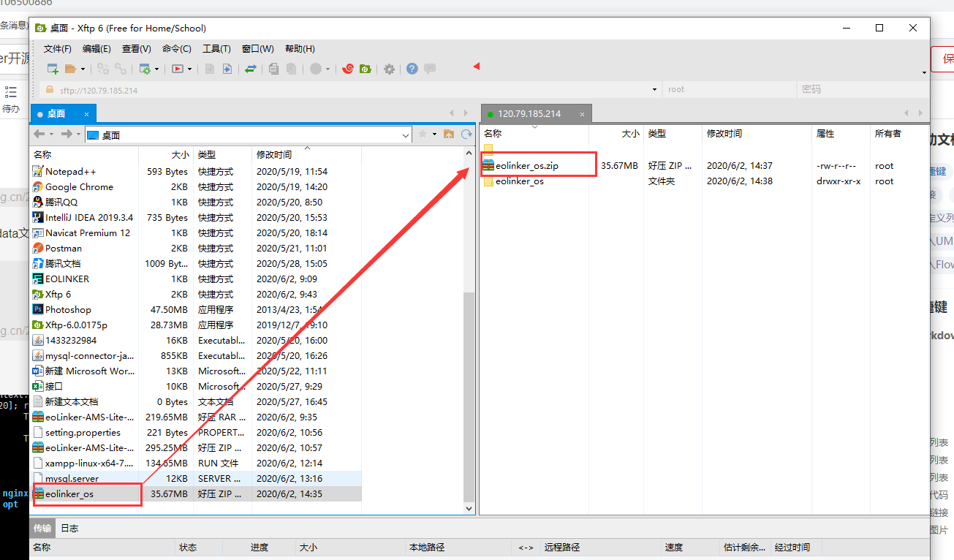Click the copy icon on the toolbar
This screenshot has width=954, height=560.
(x=275, y=69)
